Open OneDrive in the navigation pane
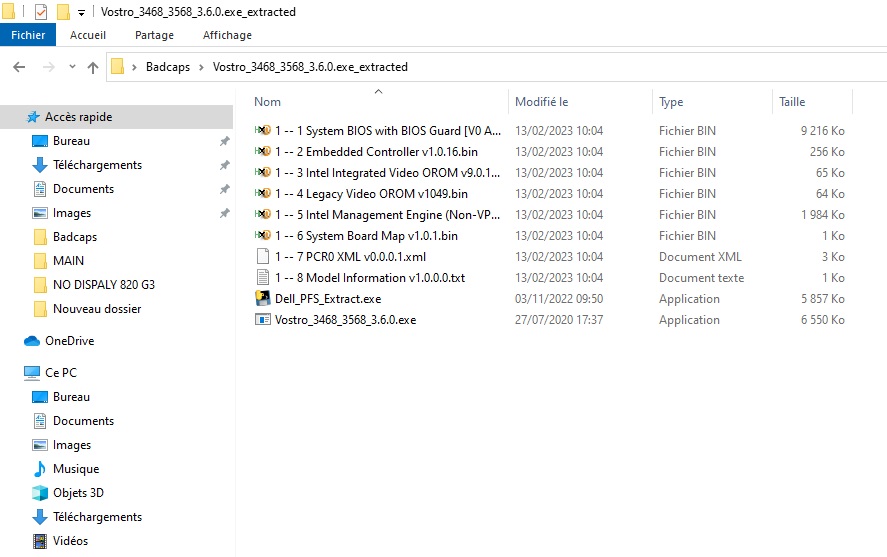This screenshot has height=557, width=887. click(70, 341)
